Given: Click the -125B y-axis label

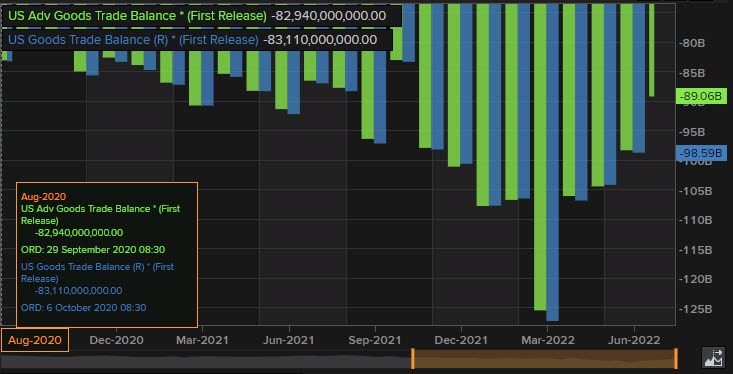Looking at the screenshot, I should [695, 309].
